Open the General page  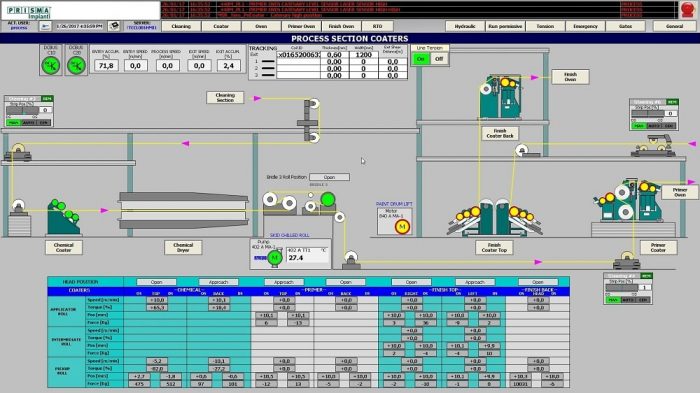click(675, 26)
